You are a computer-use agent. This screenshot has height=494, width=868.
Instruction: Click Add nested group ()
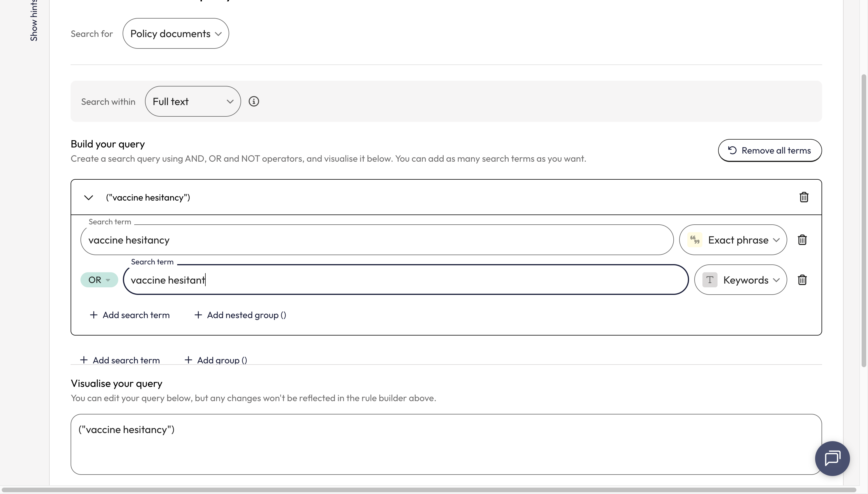click(240, 315)
